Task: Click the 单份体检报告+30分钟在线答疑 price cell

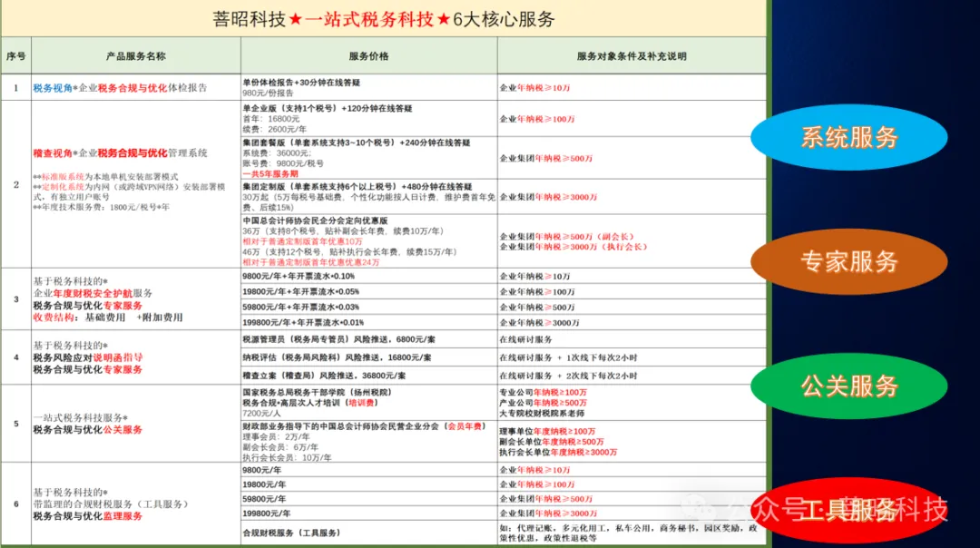Action: 368,87
